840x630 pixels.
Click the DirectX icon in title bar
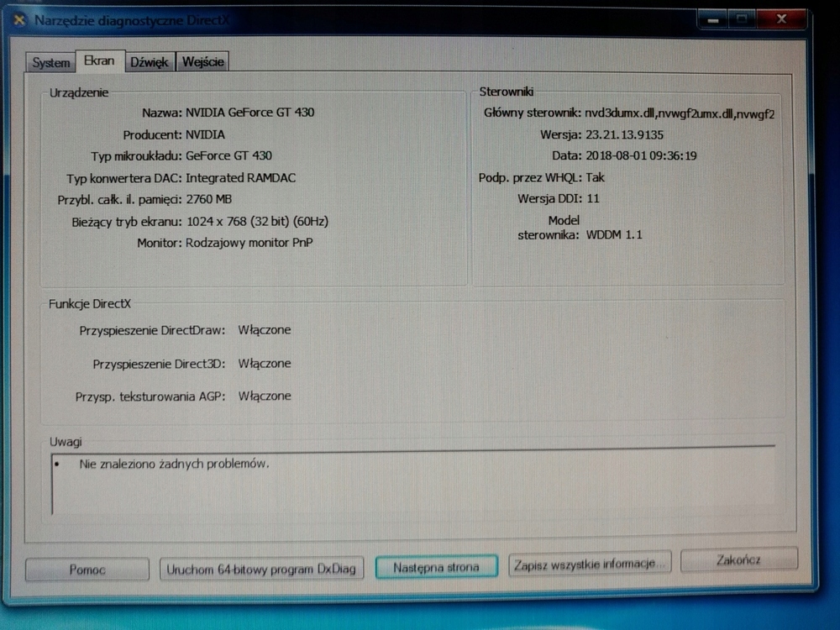(19, 20)
